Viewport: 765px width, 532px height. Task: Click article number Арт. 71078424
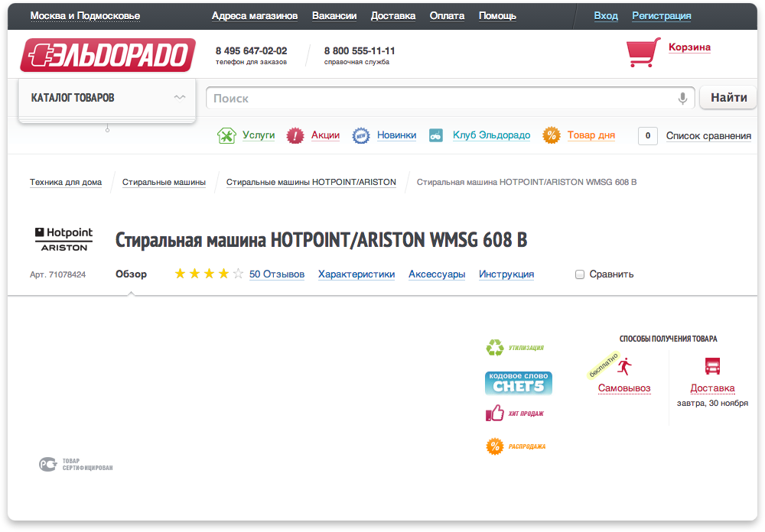click(57, 274)
